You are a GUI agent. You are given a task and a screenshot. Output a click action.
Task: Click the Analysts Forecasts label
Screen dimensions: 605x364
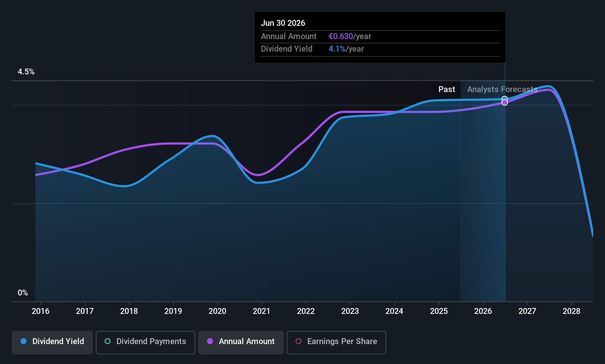coord(502,90)
